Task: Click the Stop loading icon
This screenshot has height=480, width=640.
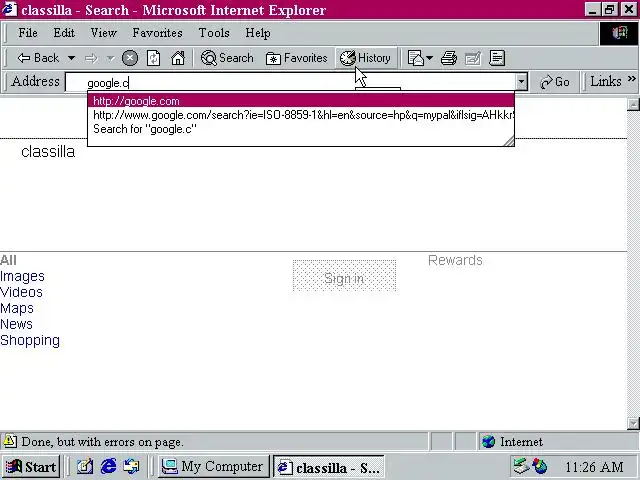Action: 130,58
